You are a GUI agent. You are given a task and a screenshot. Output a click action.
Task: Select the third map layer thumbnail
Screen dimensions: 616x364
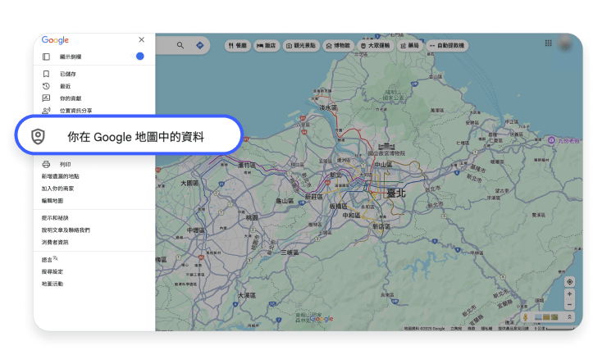554,317
